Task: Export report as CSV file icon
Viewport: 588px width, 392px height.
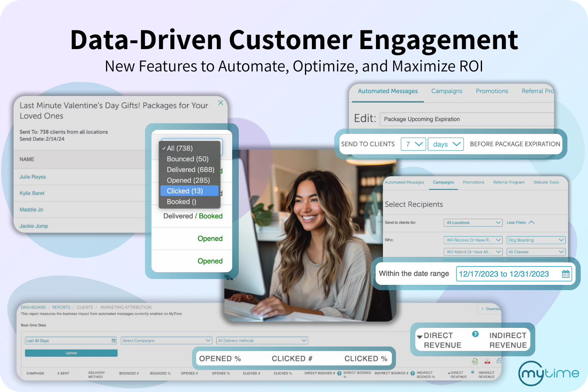Action: point(475,361)
